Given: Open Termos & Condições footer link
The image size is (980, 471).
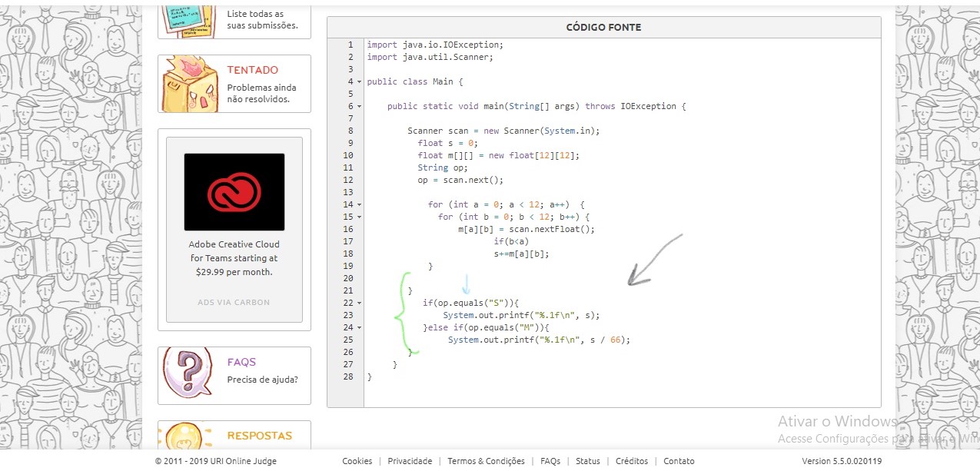Looking at the screenshot, I should tap(486, 461).
